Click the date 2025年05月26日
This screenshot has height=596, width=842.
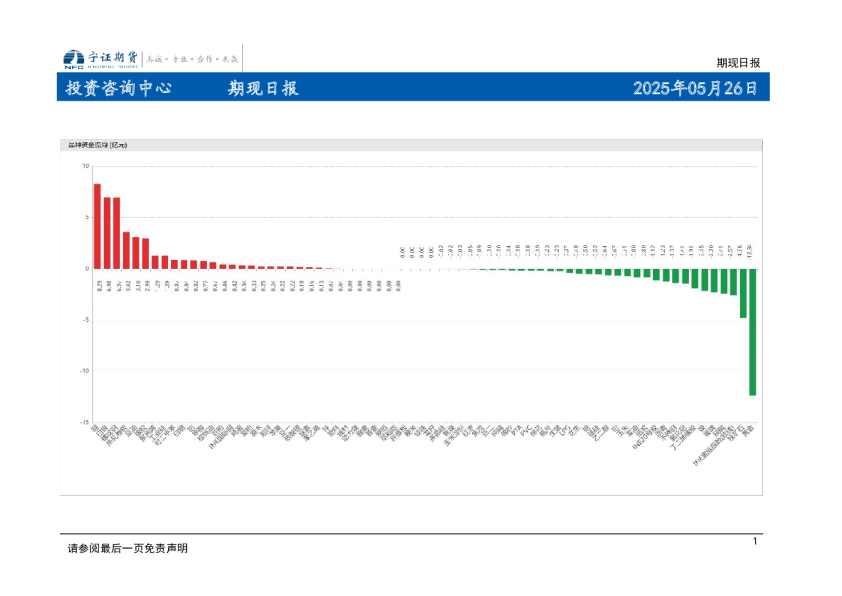coord(695,88)
